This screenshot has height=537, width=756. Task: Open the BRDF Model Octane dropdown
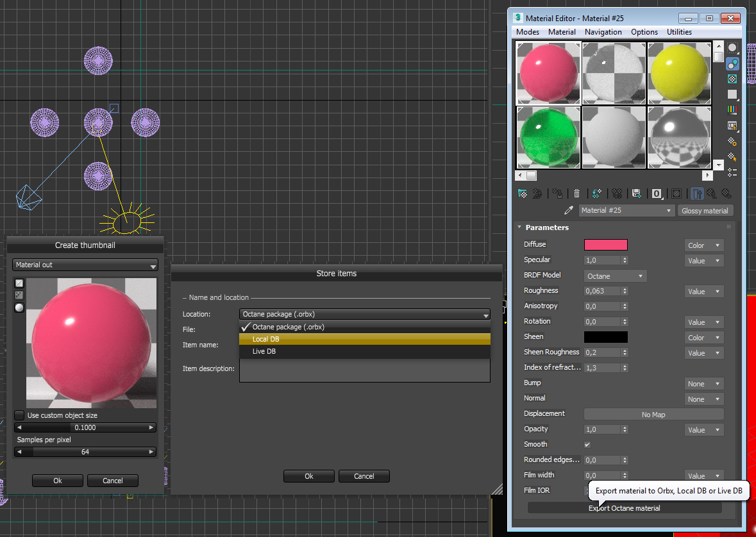click(615, 276)
